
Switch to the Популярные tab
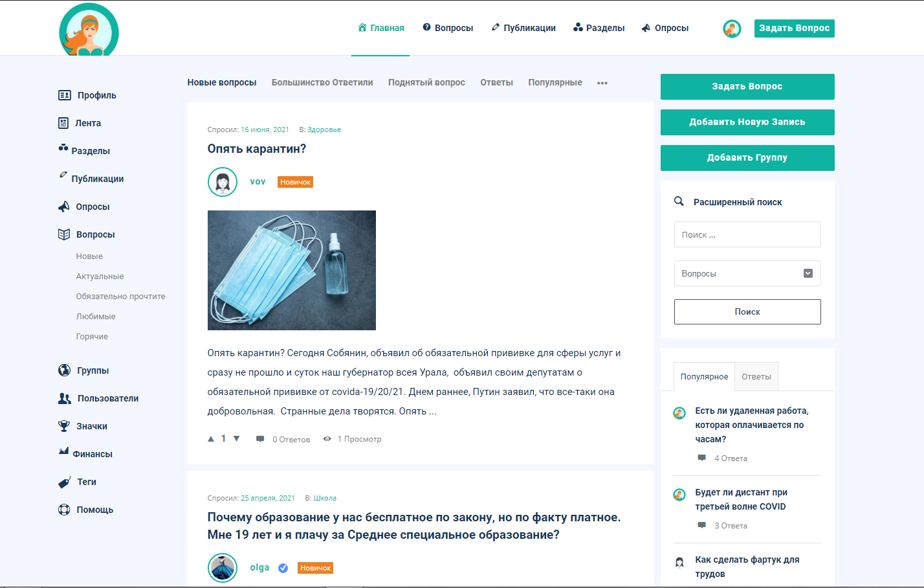tap(555, 82)
